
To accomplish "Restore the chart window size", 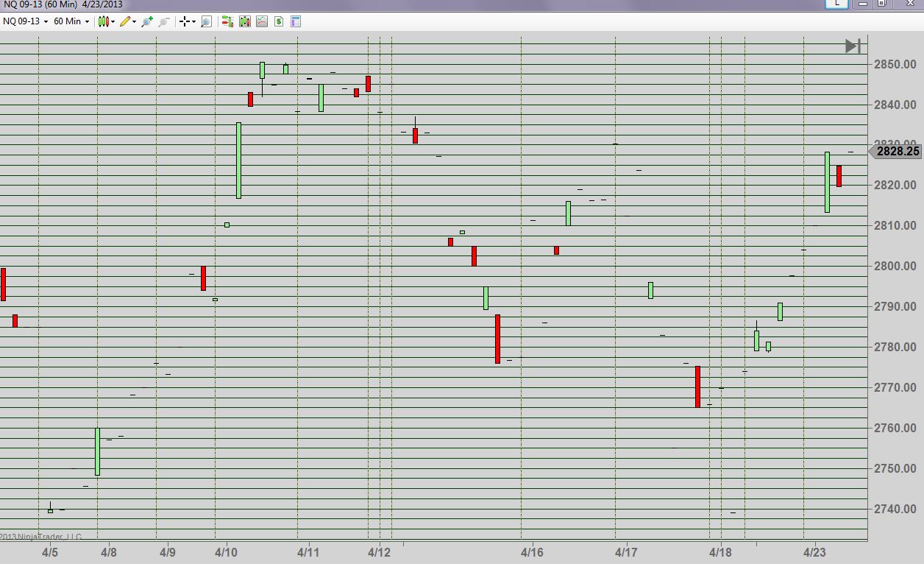I will [882, 4].
